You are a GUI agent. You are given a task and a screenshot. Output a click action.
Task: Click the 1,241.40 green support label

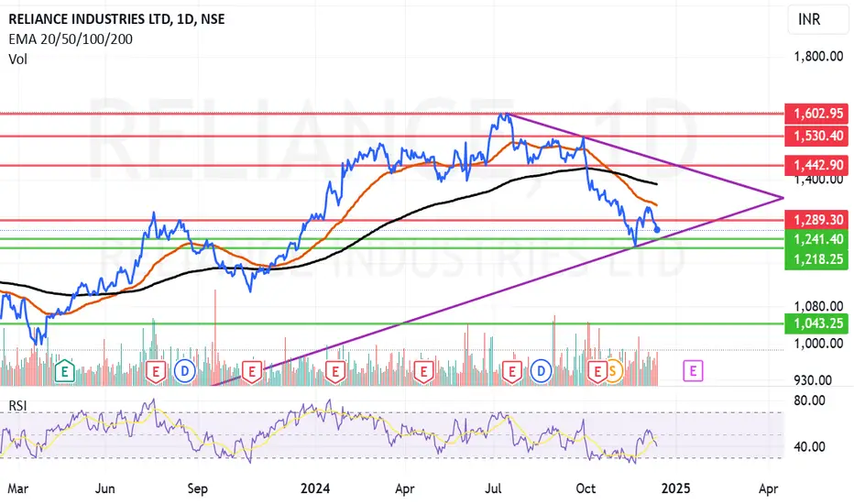[x=816, y=239]
